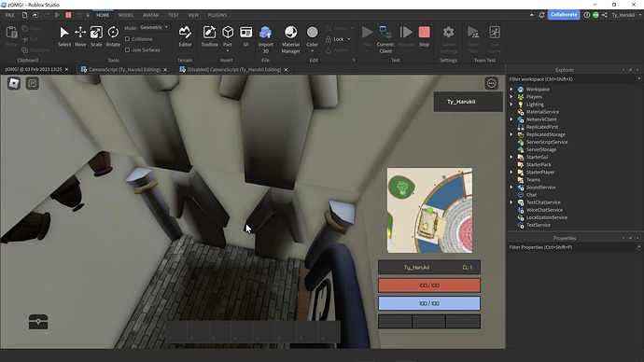Image resolution: width=644 pixels, height=362 pixels.
Task: Switch to the VIEW ribbon tab
Action: pos(193,15)
